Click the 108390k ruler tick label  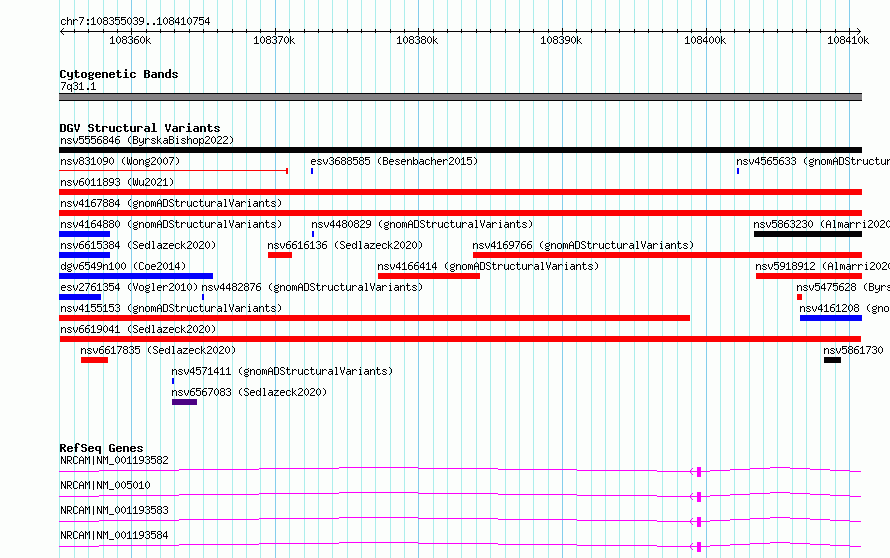[561, 40]
